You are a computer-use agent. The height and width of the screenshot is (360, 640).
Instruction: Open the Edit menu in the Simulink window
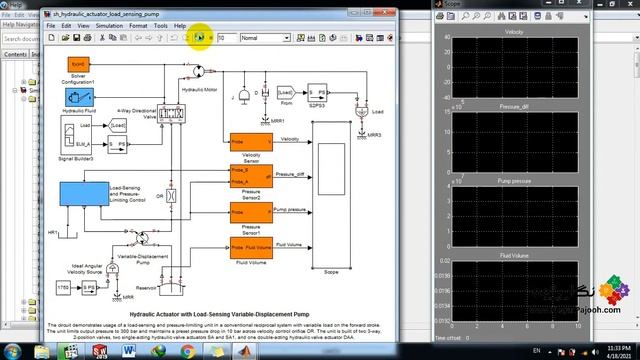click(66, 26)
